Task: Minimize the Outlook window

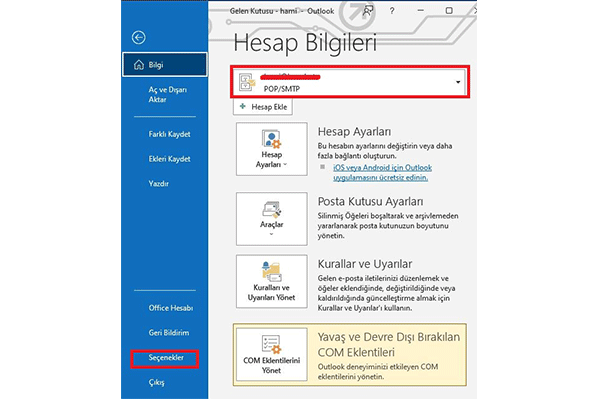Action: point(421,11)
